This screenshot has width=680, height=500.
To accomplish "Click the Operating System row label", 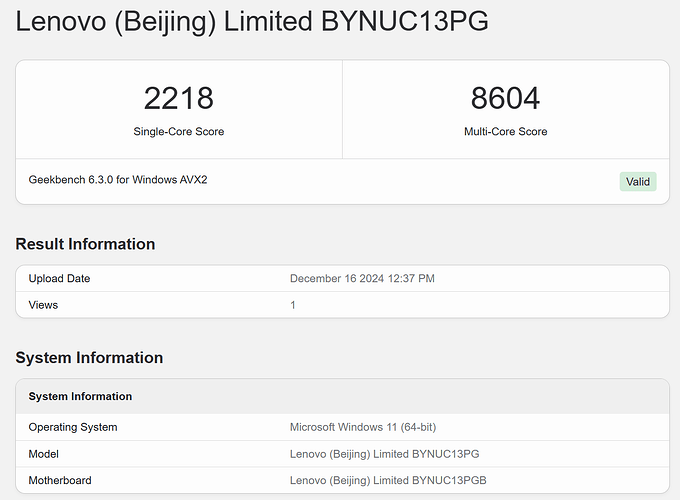I will click(x=73, y=427).
